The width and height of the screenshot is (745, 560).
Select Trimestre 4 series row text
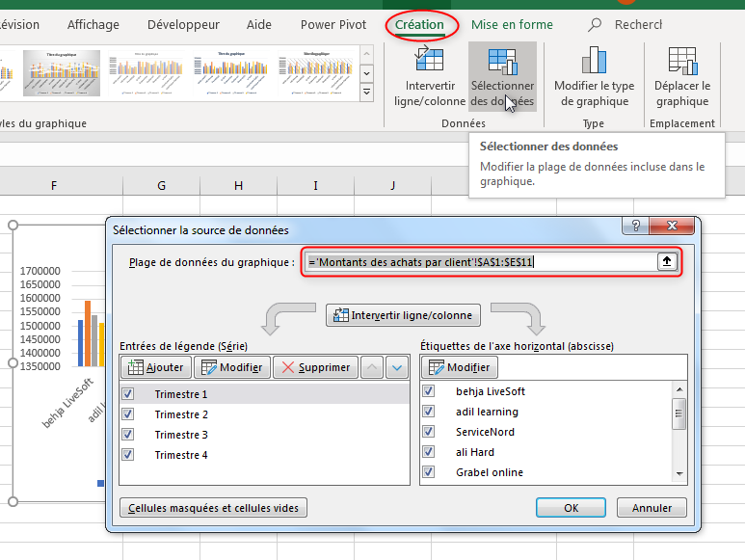pyautogui.click(x=181, y=455)
